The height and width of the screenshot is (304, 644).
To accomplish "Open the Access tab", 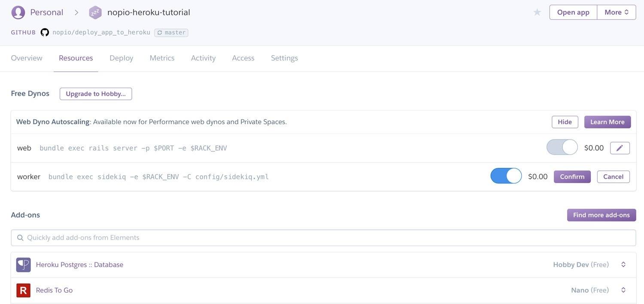I will 243,58.
